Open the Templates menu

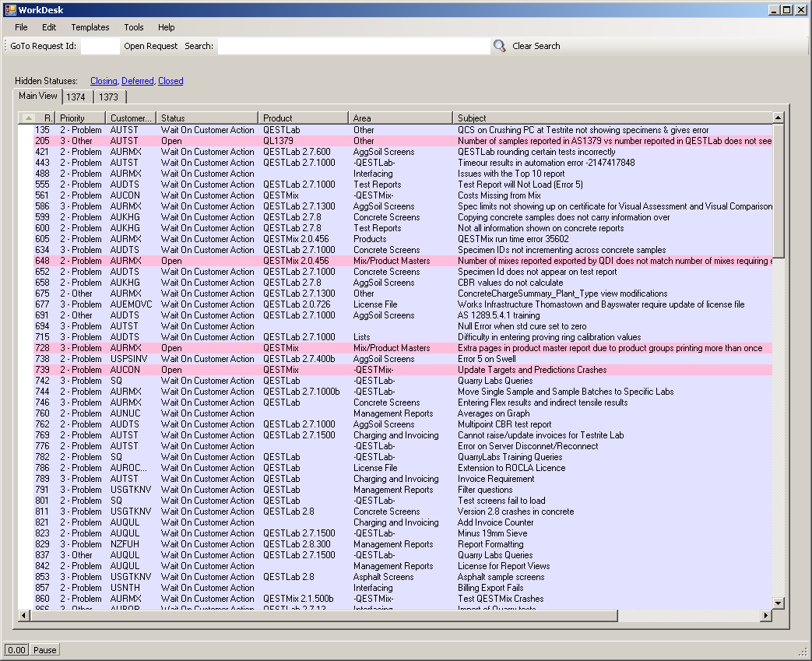pyautogui.click(x=90, y=27)
